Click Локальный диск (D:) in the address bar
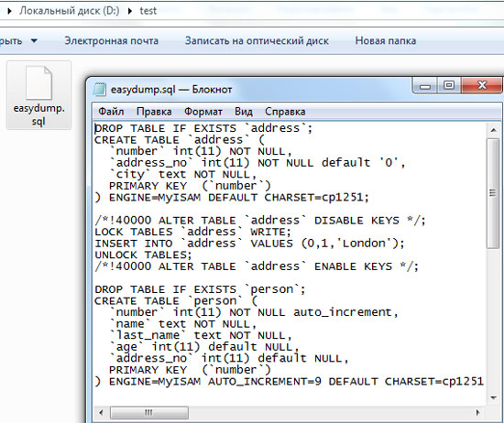Image resolution: width=504 pixels, height=423 pixels. [70, 11]
